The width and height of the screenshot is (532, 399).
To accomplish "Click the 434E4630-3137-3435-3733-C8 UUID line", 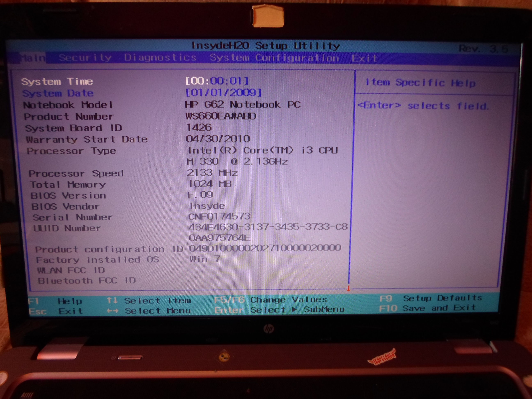I will [x=268, y=227].
